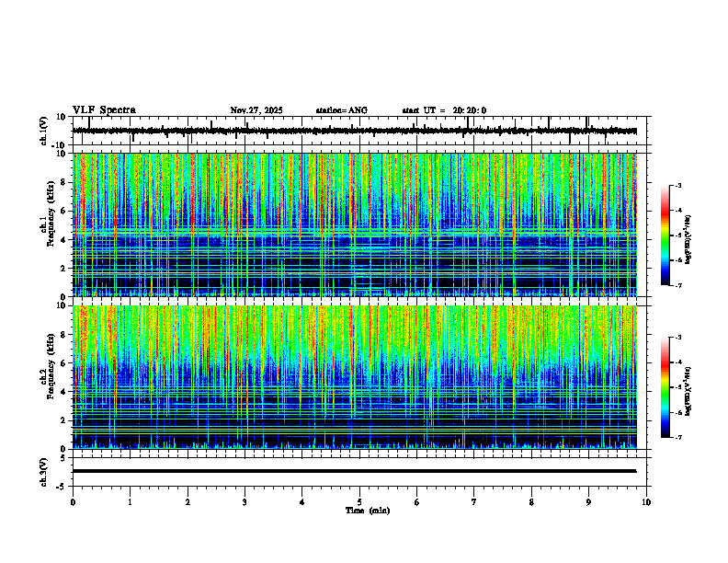Click time axis tick label '6'
728x563 pixels.
pyautogui.click(x=417, y=502)
